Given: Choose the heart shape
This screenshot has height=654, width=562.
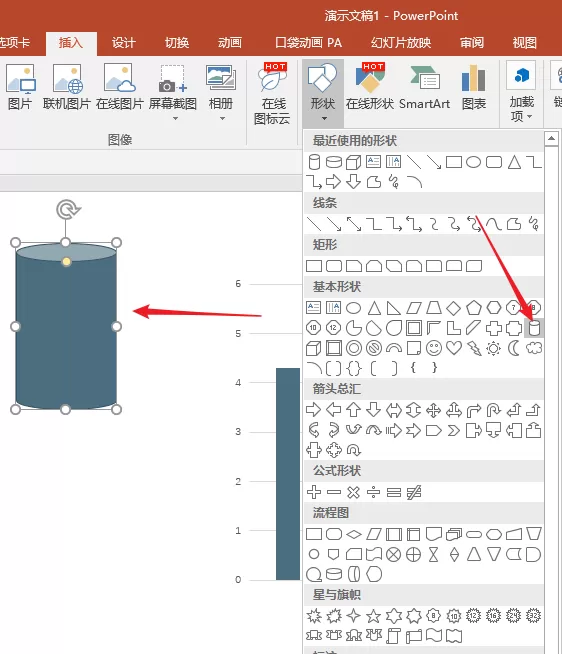Looking at the screenshot, I should click(454, 348).
